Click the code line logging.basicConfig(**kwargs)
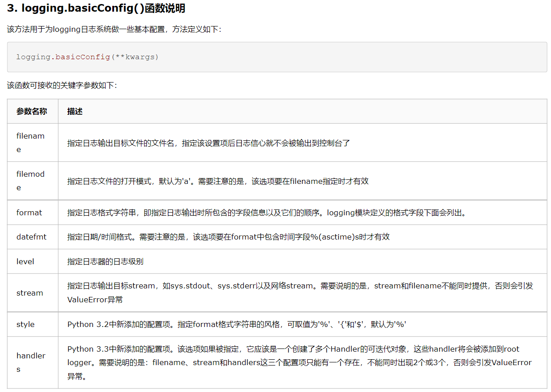 coord(88,57)
